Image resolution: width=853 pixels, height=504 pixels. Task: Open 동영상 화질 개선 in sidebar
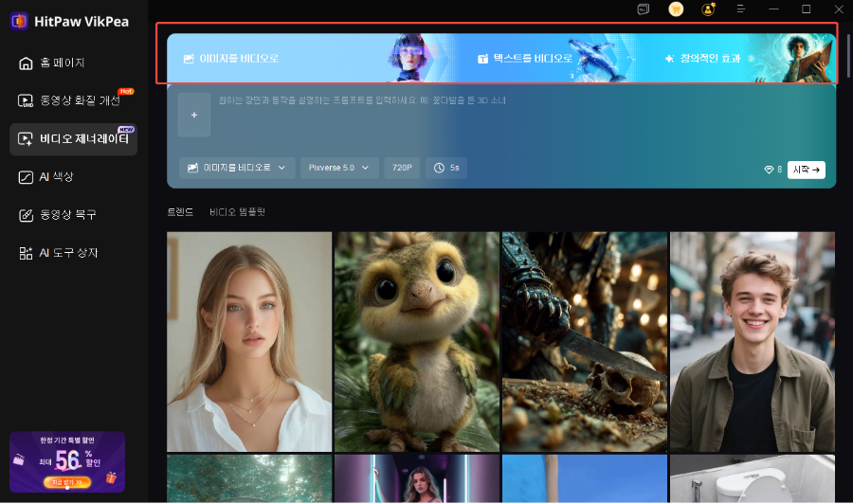tap(73, 100)
